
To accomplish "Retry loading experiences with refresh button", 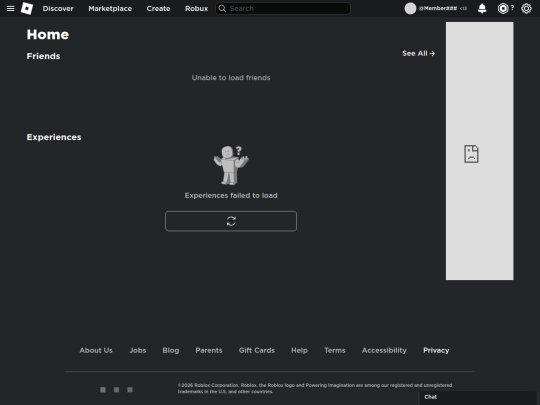I will click(231, 221).
